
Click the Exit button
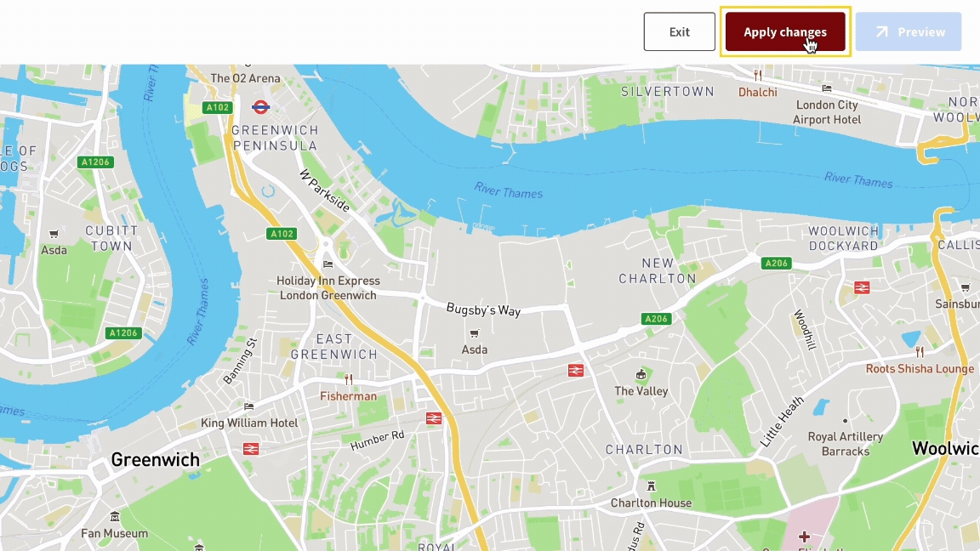pos(680,31)
